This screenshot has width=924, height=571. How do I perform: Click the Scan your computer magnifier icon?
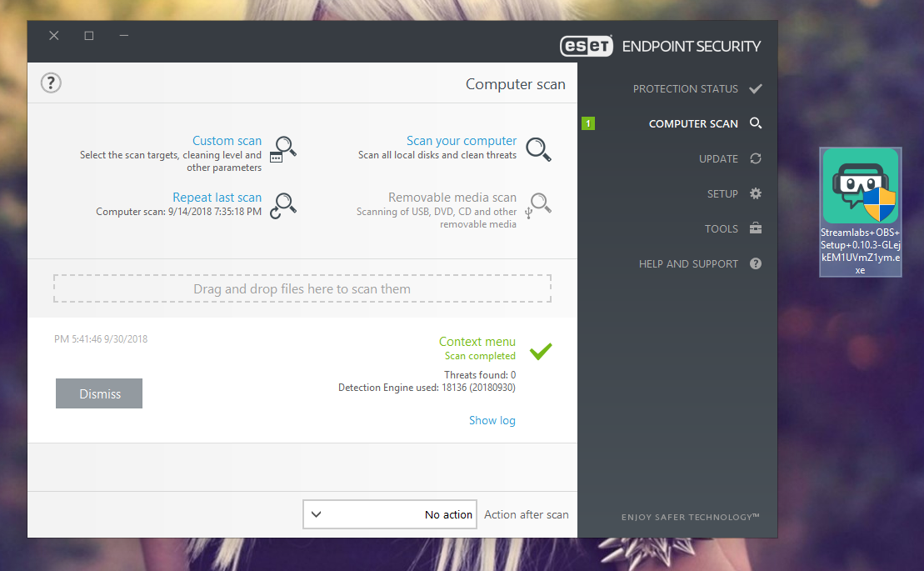tap(538, 150)
